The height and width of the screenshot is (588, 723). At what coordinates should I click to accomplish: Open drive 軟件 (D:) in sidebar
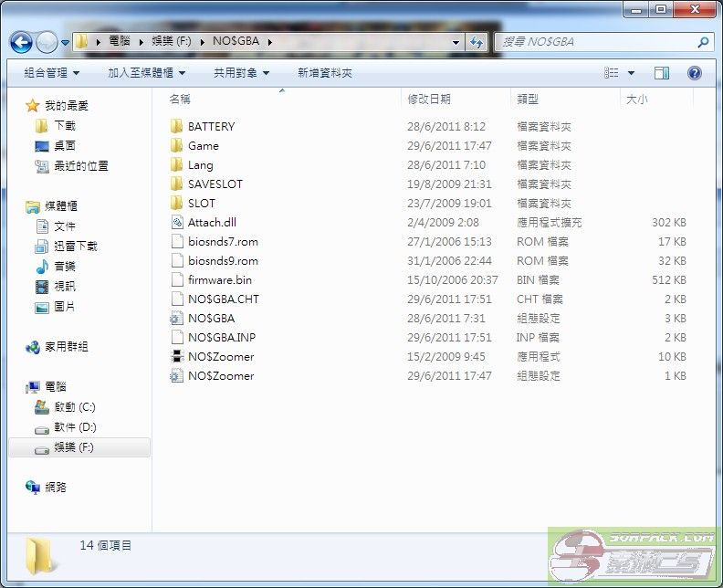[x=75, y=427]
